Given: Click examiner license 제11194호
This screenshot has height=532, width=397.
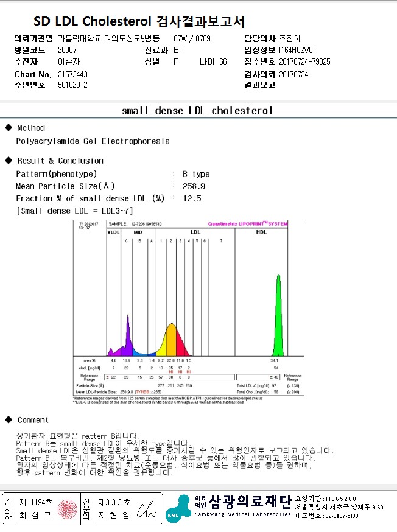Looking at the screenshot, I should coord(36,503).
